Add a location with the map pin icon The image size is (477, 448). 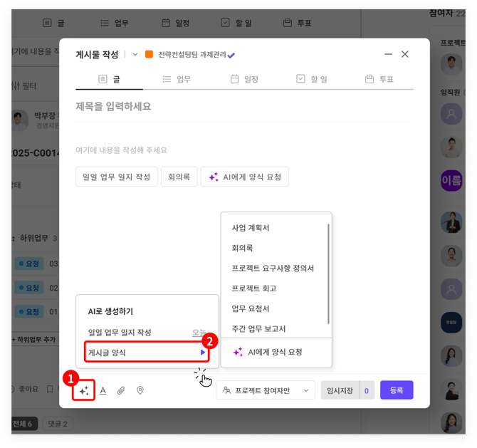coord(140,390)
